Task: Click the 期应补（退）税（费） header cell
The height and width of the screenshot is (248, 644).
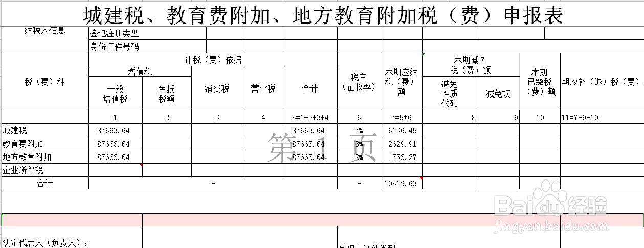Action: click(x=602, y=82)
